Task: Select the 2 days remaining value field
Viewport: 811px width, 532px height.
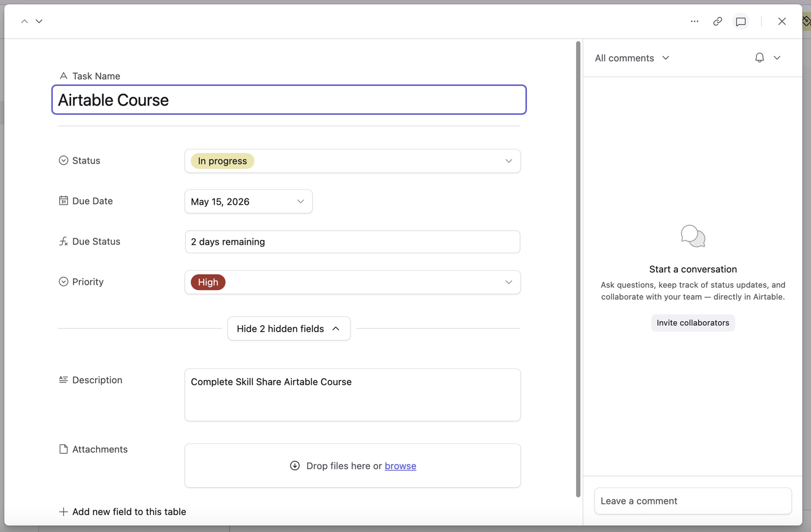Action: point(352,242)
